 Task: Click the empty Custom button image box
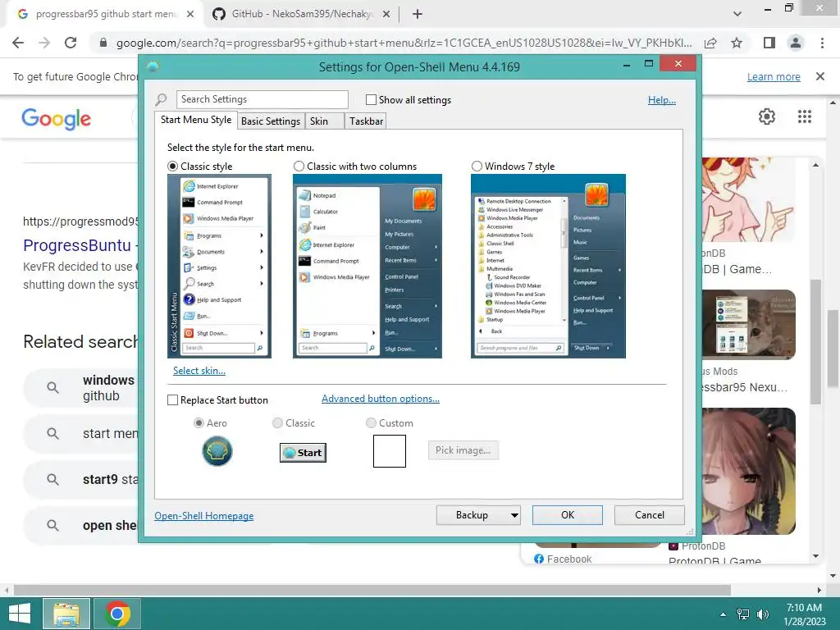[390, 451]
